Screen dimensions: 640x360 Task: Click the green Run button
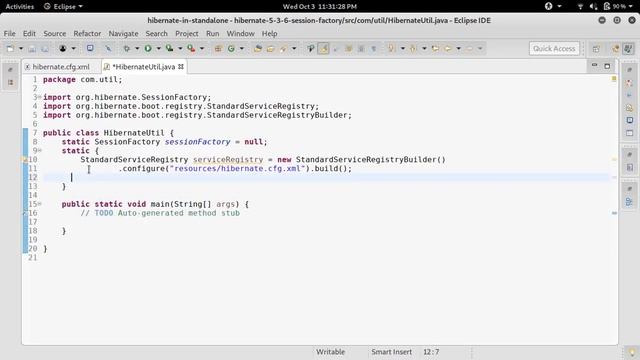click(148, 49)
